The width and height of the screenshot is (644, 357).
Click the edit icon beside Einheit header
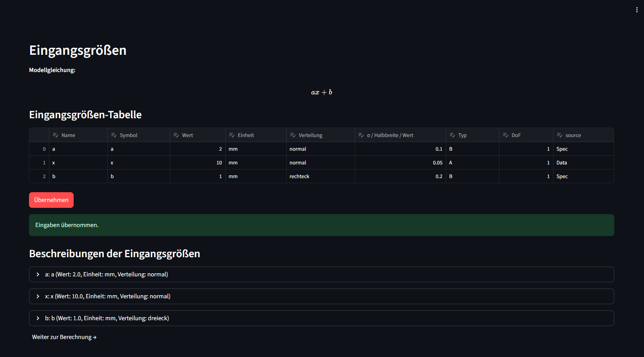click(232, 135)
